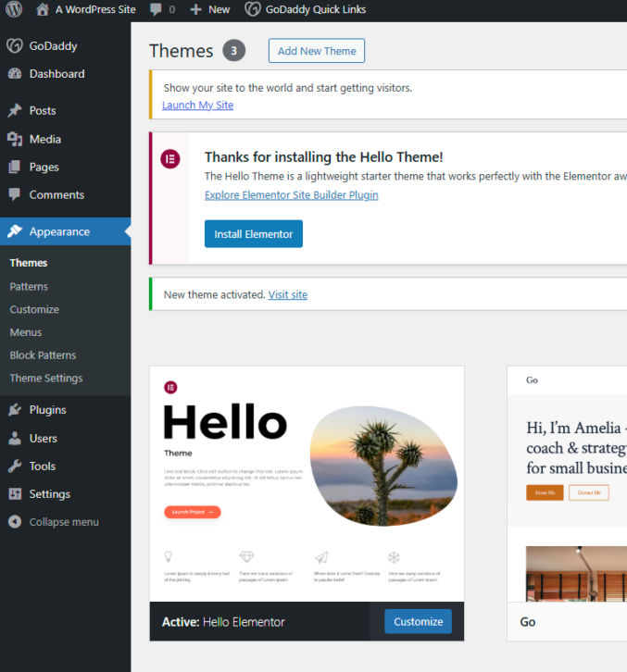This screenshot has width=627, height=672.
Task: Click the Go theme name label
Action: (x=528, y=622)
